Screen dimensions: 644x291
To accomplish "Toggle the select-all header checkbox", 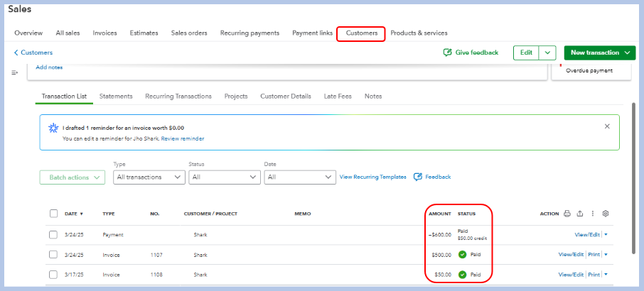I will pos(53,214).
